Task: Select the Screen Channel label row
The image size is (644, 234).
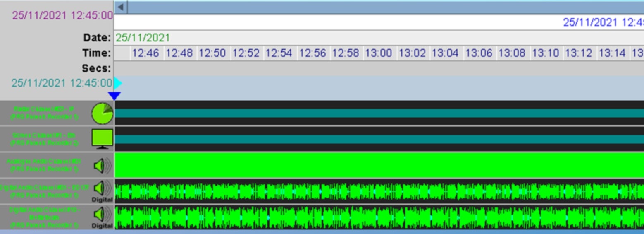Action: click(x=44, y=139)
